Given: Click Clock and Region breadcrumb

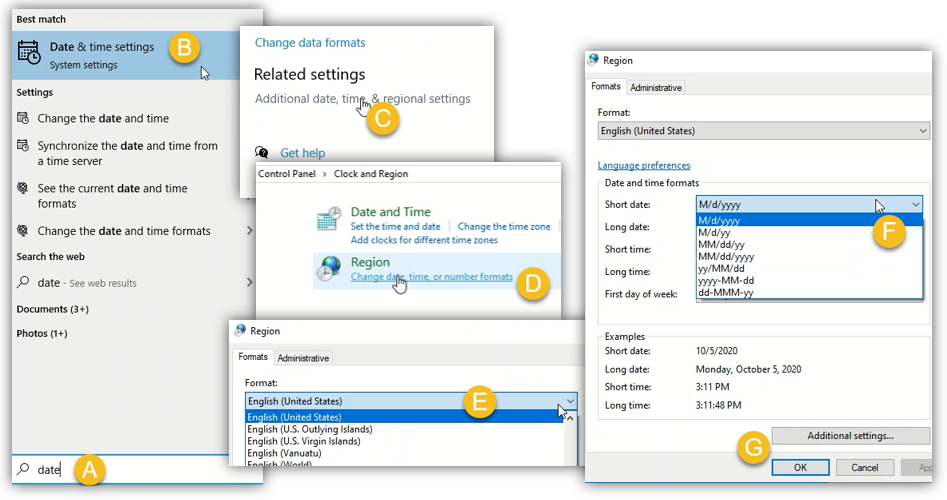Looking at the screenshot, I should click(371, 174).
